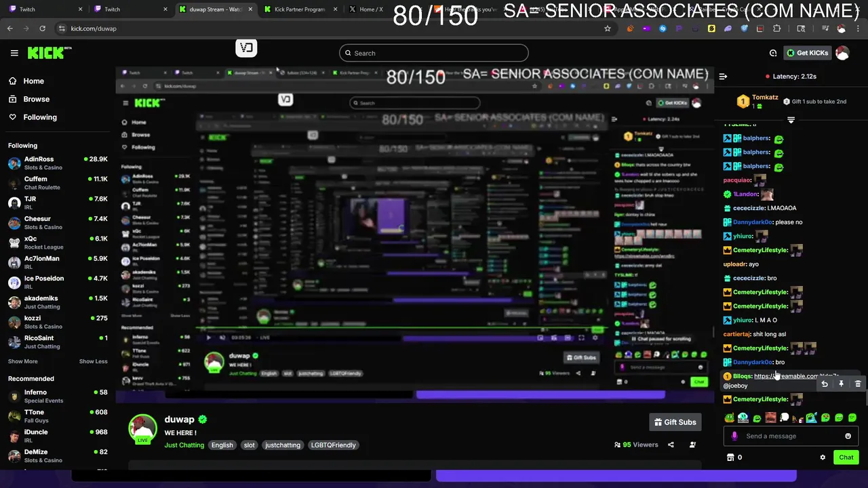Select the English tag

[222, 445]
